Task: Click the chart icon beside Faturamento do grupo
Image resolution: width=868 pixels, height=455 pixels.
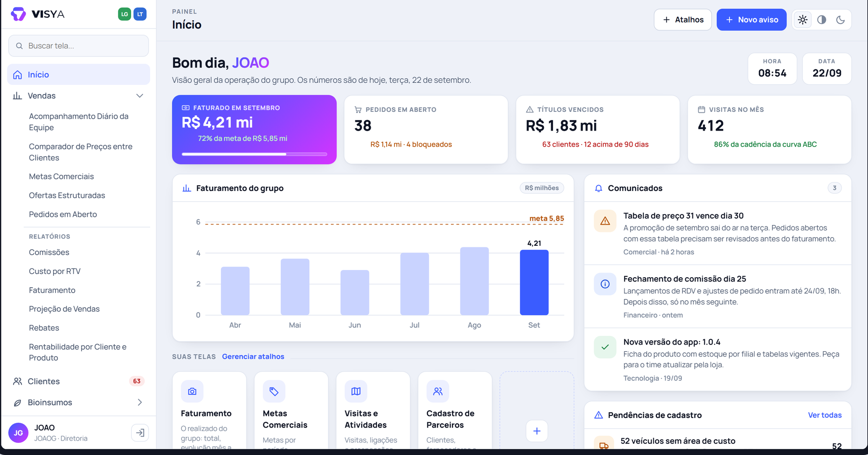Action: [187, 188]
